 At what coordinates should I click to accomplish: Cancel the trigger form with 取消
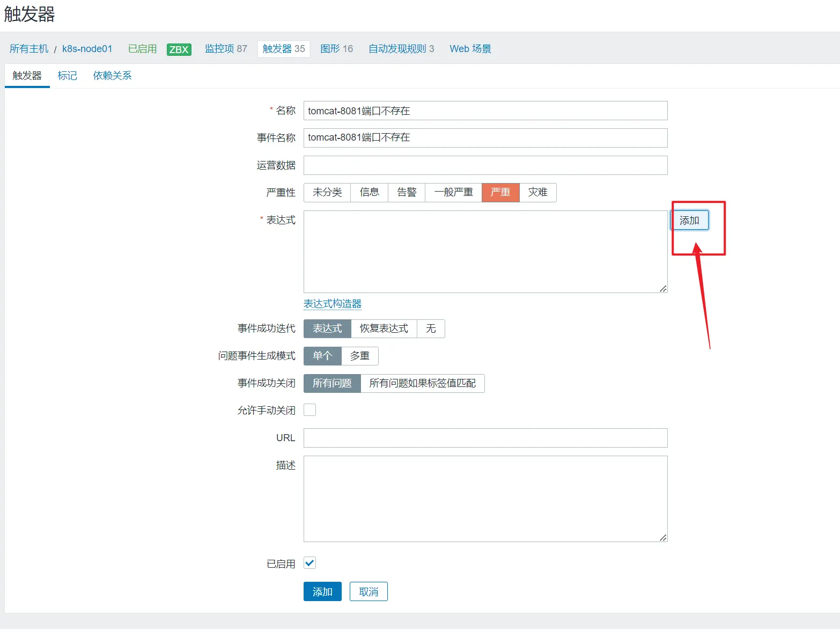tap(369, 592)
